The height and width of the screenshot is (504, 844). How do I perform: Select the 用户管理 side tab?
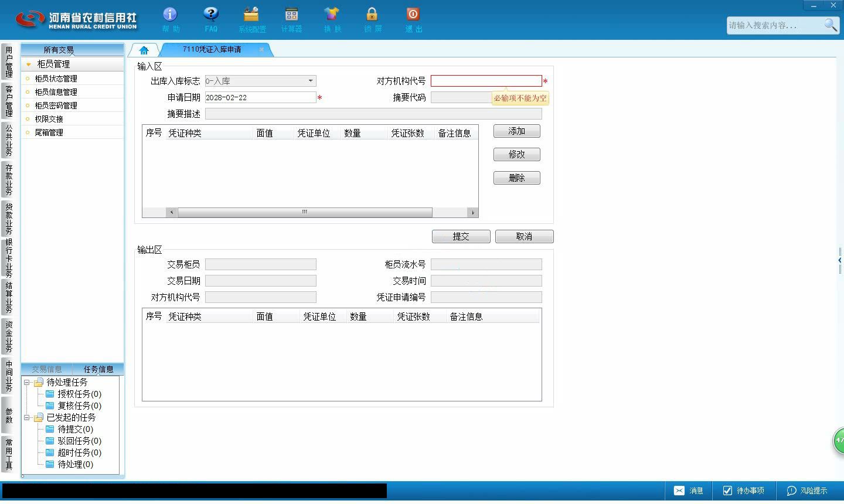point(9,62)
